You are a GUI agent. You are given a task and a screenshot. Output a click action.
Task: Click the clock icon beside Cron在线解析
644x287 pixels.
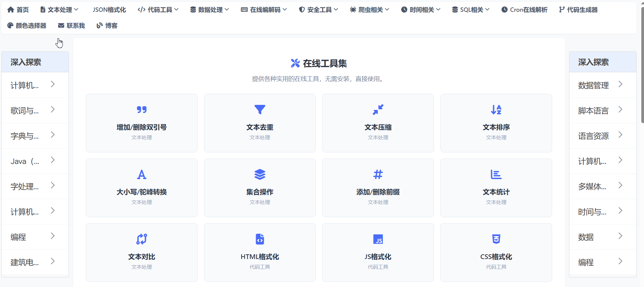pyautogui.click(x=505, y=10)
